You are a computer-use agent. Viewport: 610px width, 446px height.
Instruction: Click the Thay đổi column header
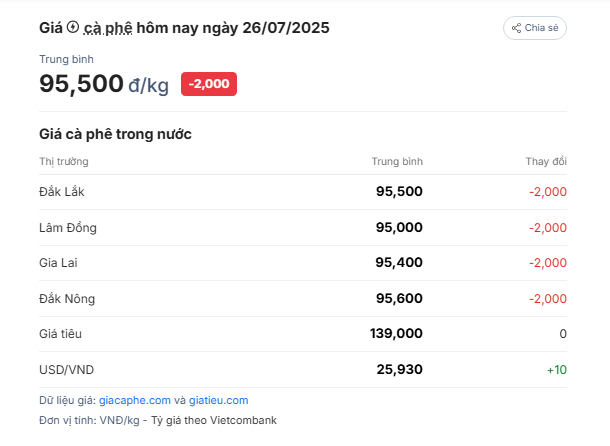tap(546, 162)
